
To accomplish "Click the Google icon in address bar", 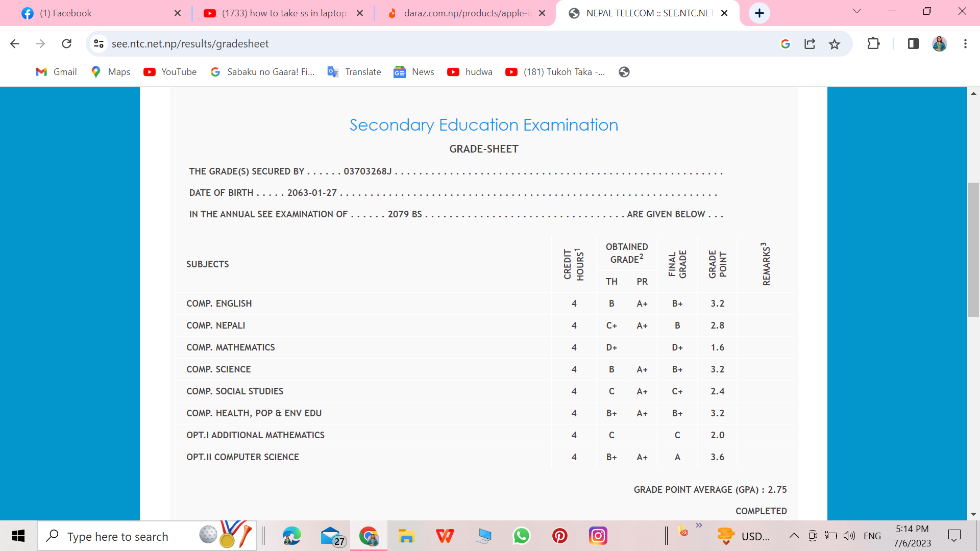I will tap(786, 44).
